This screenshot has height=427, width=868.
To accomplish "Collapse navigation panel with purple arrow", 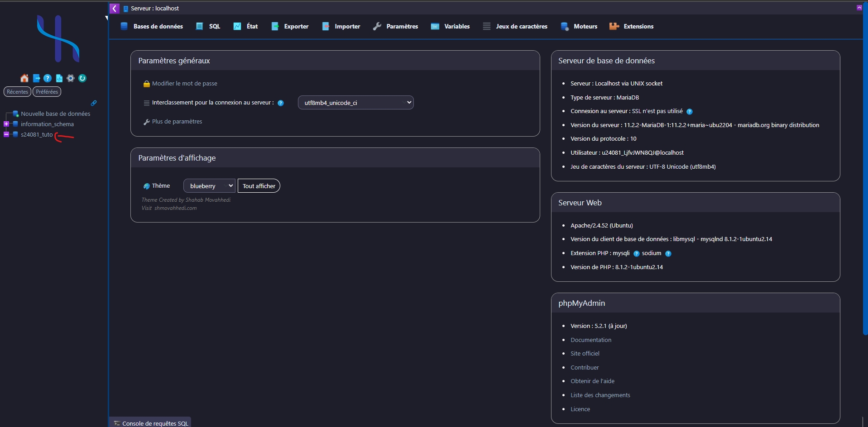I will 115,8.
